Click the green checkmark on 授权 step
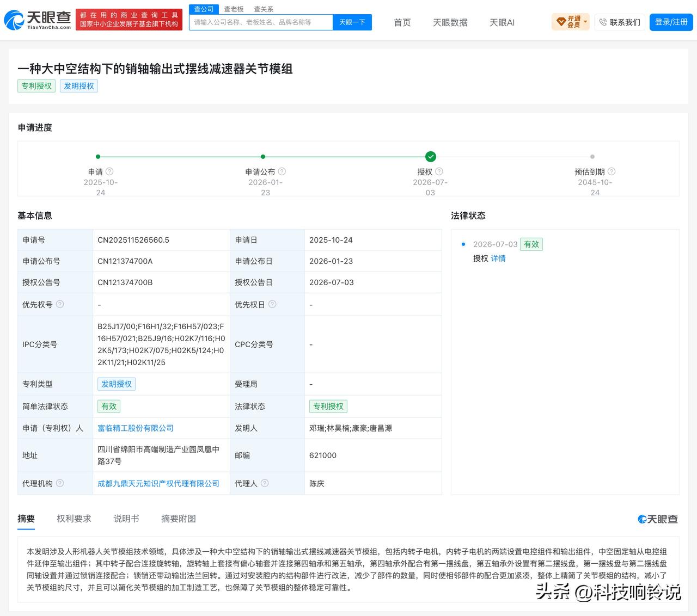 pos(431,157)
